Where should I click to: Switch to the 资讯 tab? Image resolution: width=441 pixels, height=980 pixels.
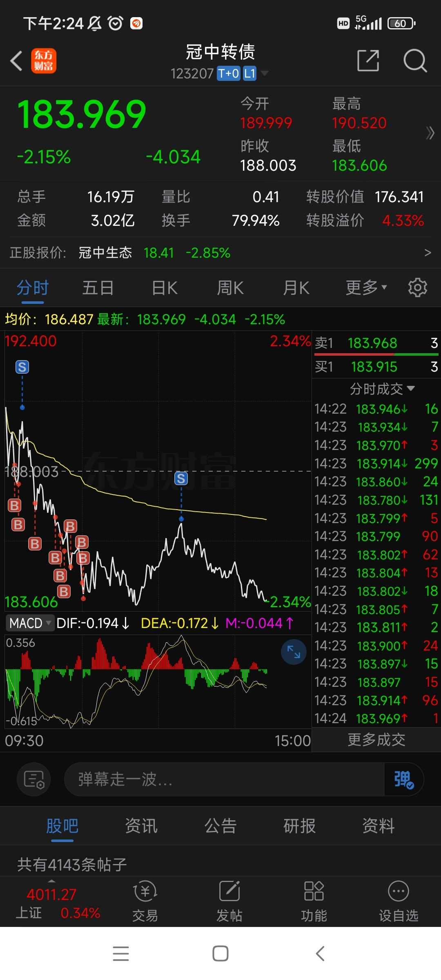tap(141, 826)
